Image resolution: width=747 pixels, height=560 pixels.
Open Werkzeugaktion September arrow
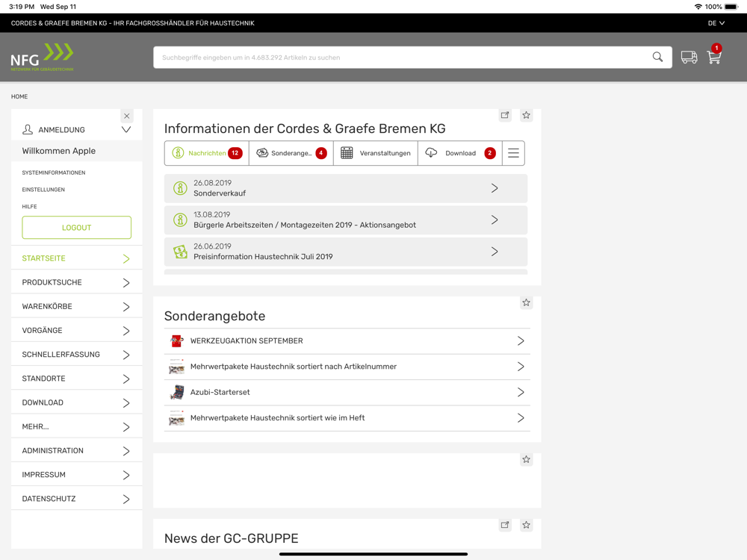tap(521, 341)
